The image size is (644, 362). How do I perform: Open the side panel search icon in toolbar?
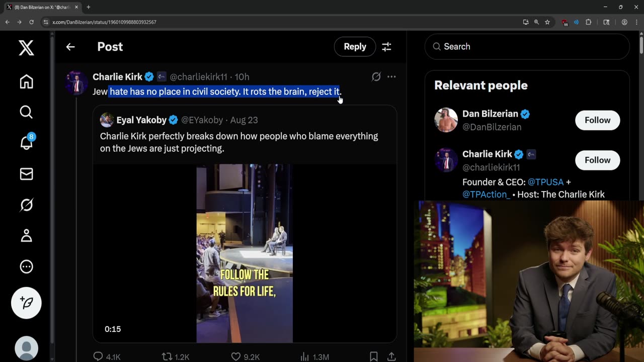(606, 22)
